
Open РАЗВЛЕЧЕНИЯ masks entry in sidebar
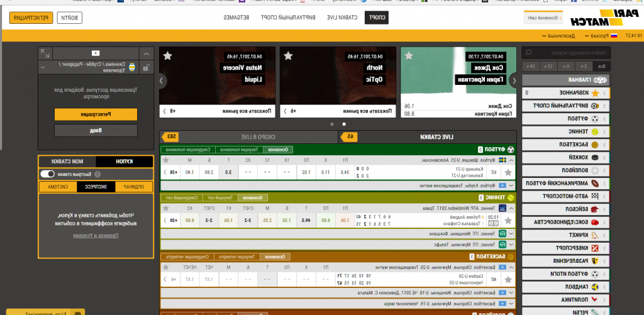tap(566, 261)
